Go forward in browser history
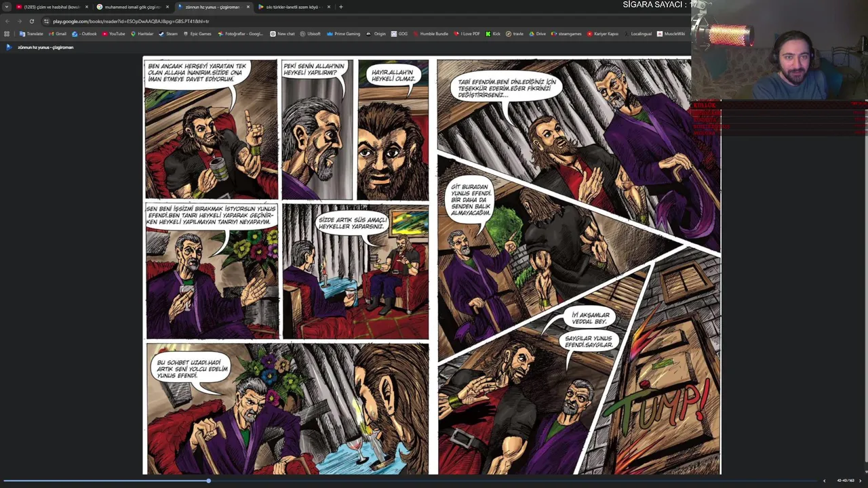This screenshot has width=868, height=488. 19,21
